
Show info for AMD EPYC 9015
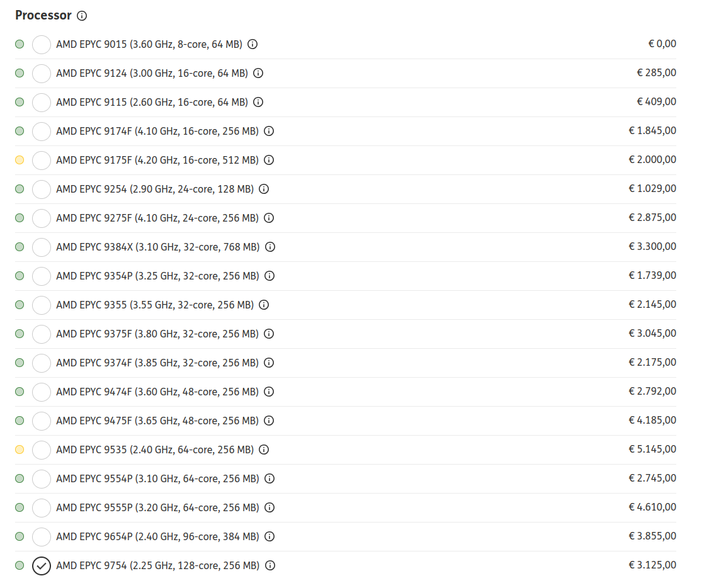[252, 44]
